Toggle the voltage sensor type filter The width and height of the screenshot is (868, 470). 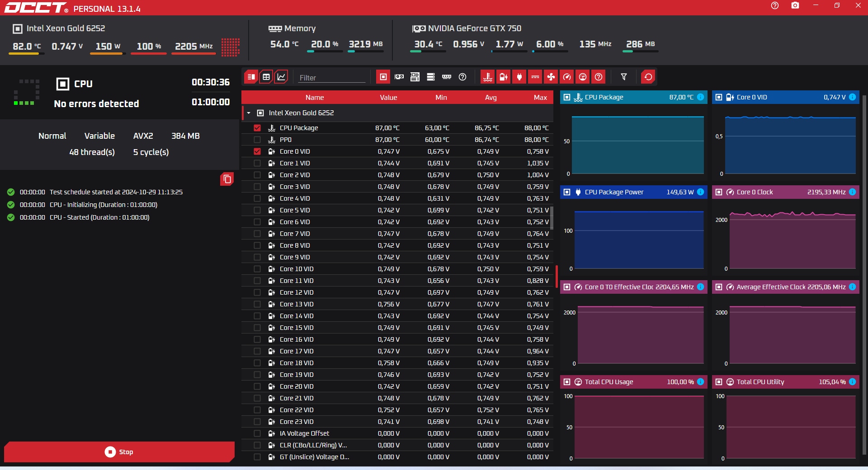pos(504,77)
